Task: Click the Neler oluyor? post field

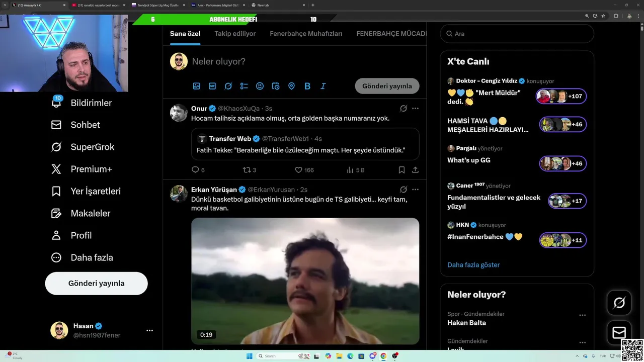Action: click(305, 61)
